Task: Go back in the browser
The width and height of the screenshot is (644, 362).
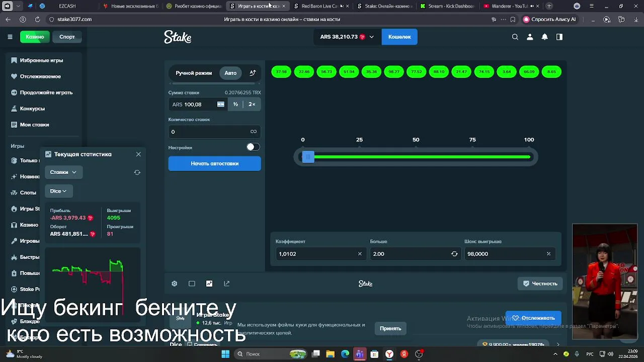Action: pyautogui.click(x=8, y=19)
